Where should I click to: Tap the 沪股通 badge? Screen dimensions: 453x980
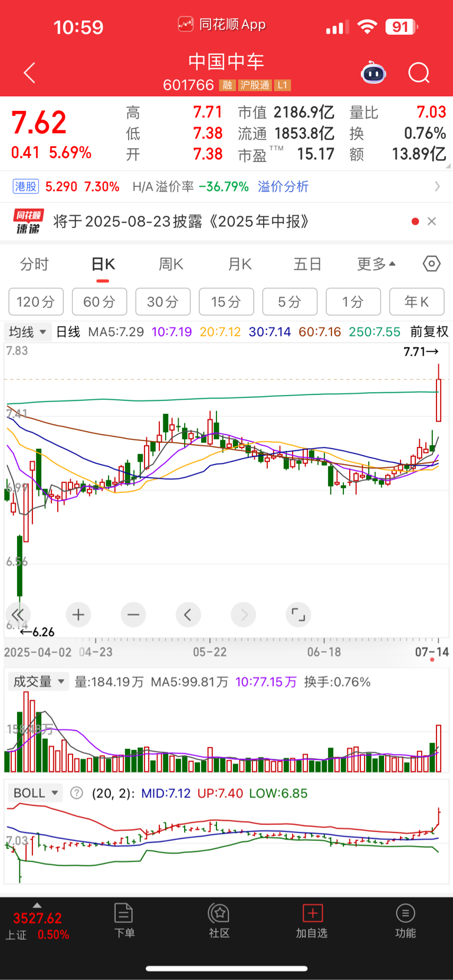point(255,85)
